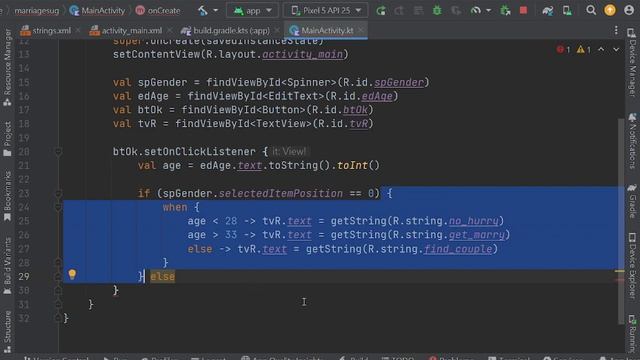The height and width of the screenshot is (360, 640).
Task: Click the Make Project hammer icon
Action: (203, 11)
